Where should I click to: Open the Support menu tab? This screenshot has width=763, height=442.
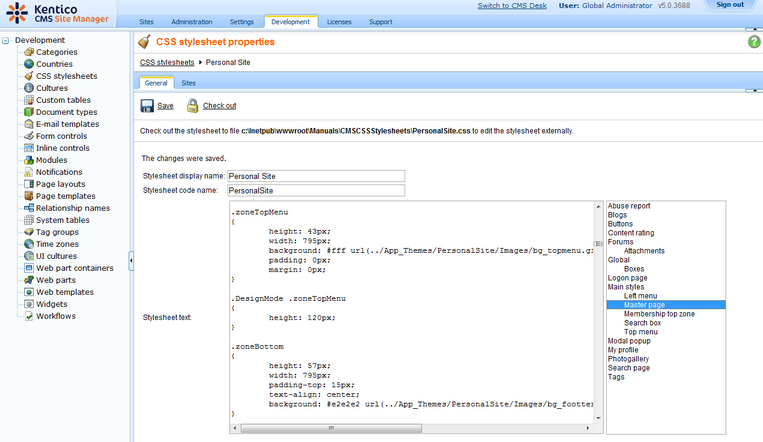pos(381,22)
